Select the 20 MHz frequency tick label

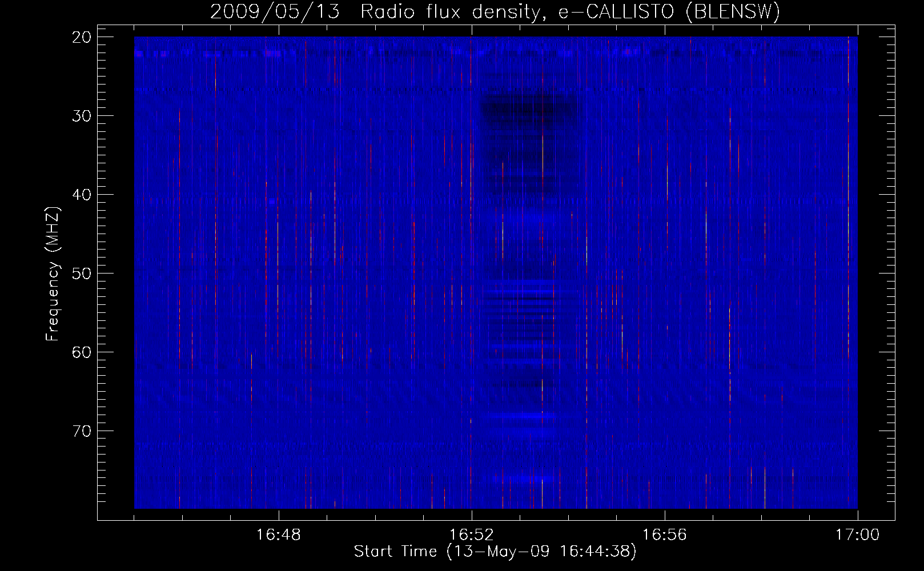tap(82, 37)
